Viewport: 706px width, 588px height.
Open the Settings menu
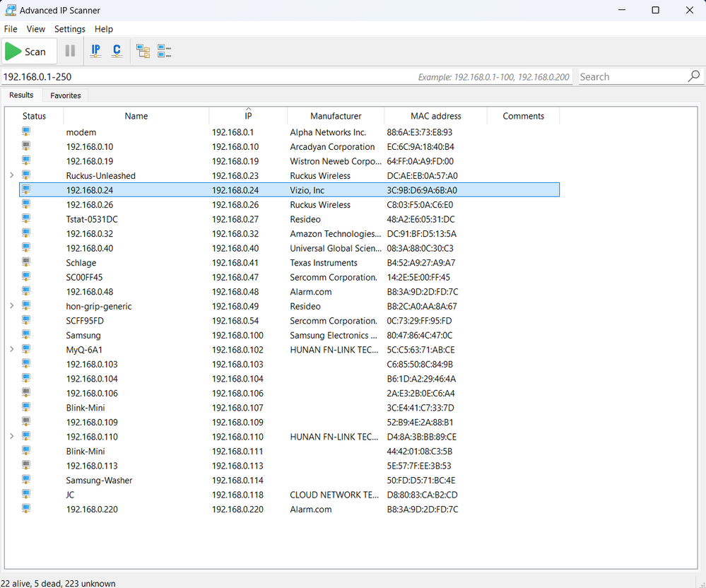tap(69, 29)
